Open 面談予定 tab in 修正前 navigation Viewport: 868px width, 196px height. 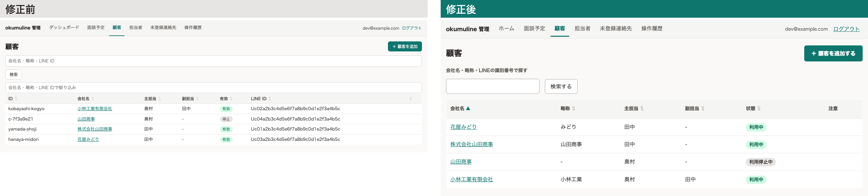[96, 28]
